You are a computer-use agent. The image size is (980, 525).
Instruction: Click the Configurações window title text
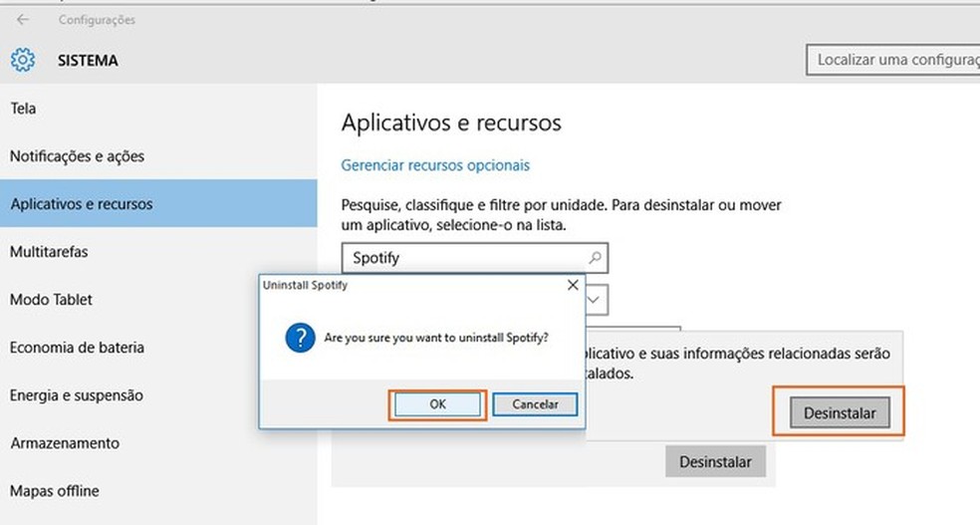pyautogui.click(x=97, y=20)
